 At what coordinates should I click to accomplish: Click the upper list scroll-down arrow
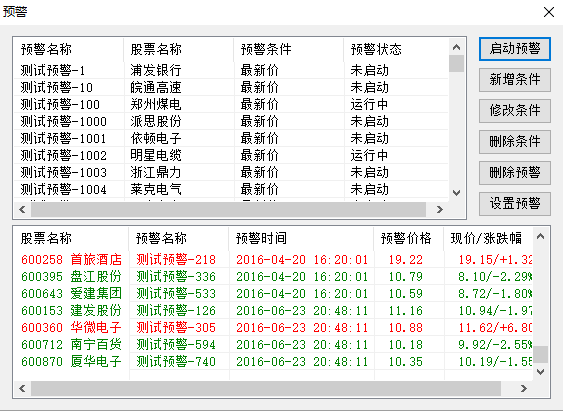456,193
